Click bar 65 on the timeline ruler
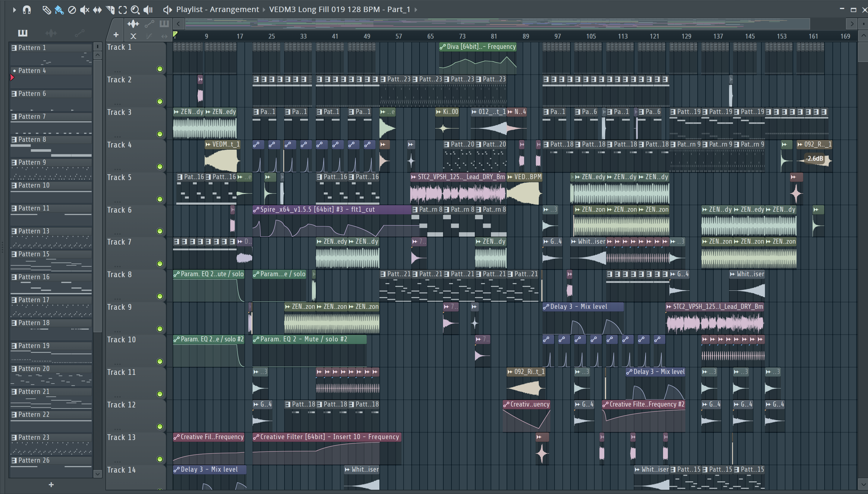Viewport: 868px width, 494px height. [x=430, y=36]
